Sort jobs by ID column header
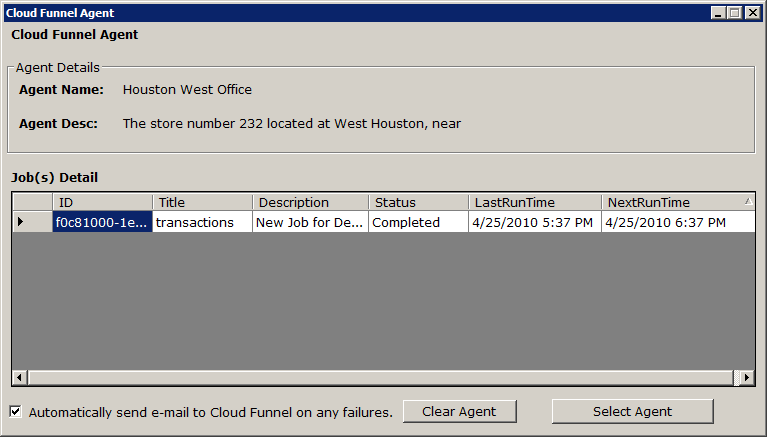Screen dimensions: 767x437 [102, 202]
